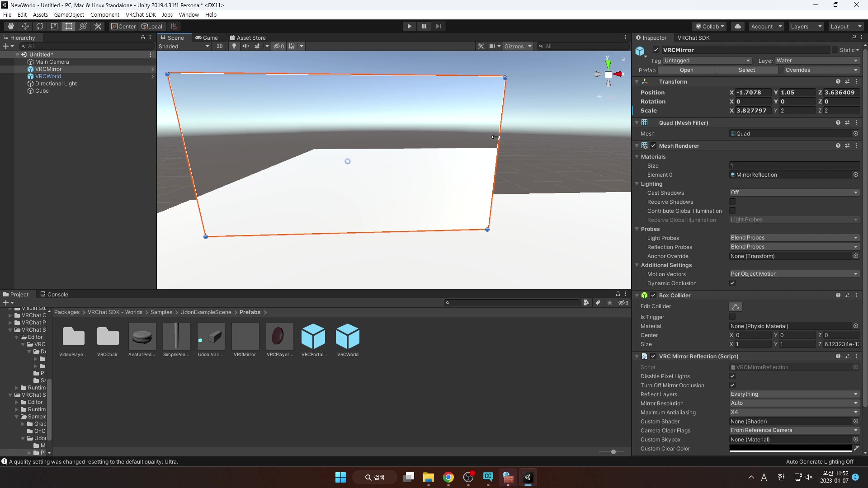This screenshot has height=488, width=868.
Task: Click the Custom Clear Color swatch
Action: pos(790,449)
